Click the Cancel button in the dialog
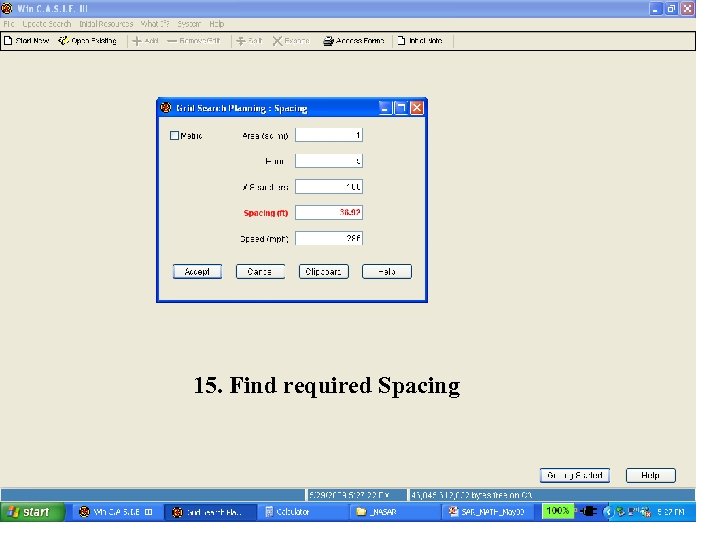 (x=260, y=271)
